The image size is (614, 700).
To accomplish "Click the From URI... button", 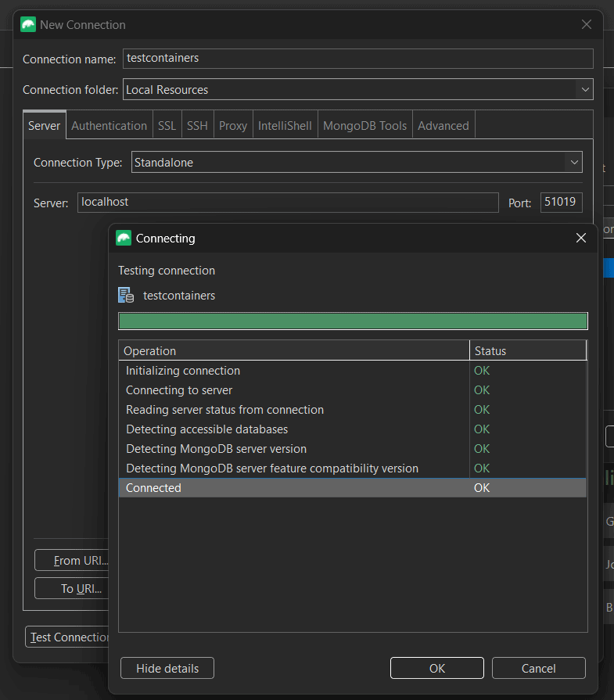I will click(72, 560).
